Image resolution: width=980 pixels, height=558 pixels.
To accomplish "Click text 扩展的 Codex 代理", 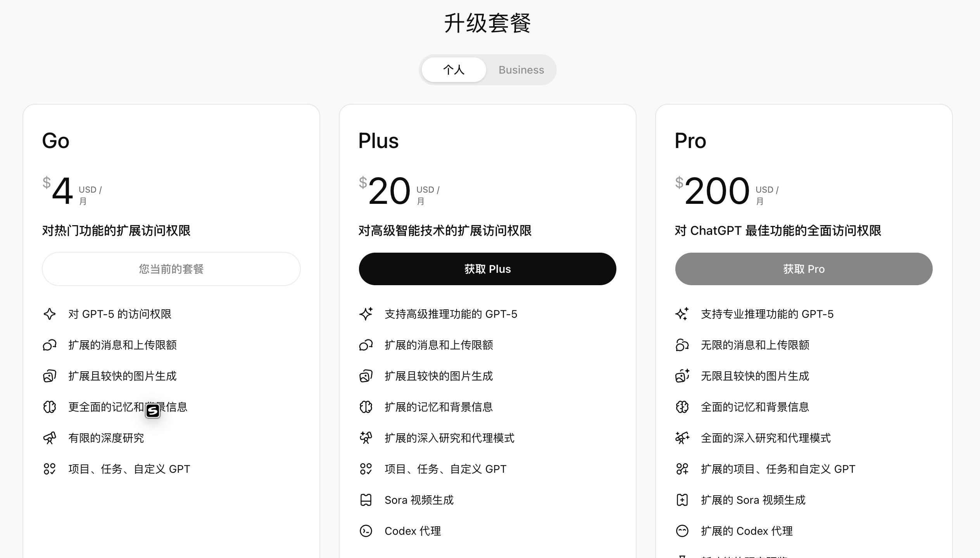I will point(747,531).
